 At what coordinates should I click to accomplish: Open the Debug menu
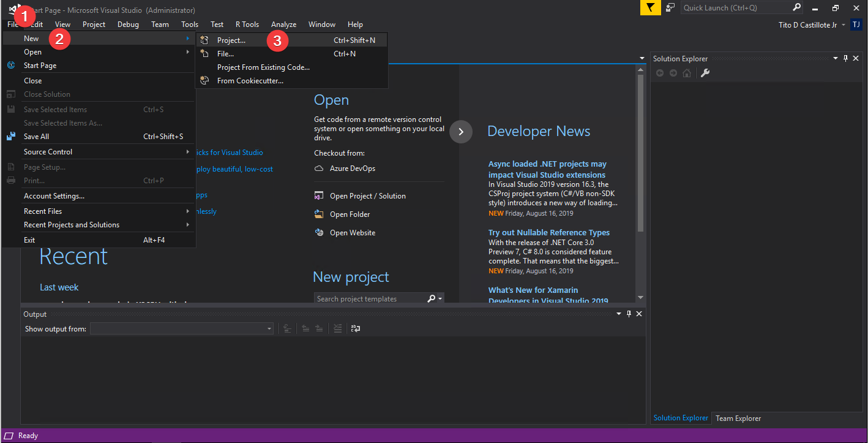coord(128,24)
